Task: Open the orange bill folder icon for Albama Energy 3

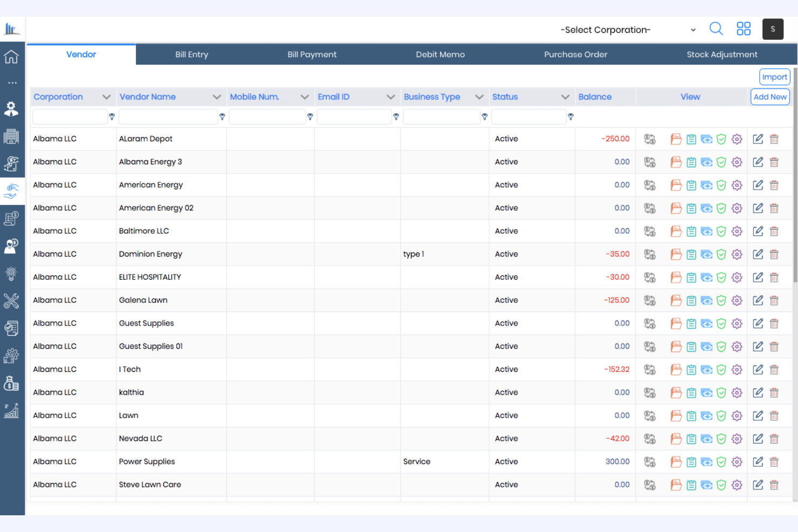Action: click(676, 162)
